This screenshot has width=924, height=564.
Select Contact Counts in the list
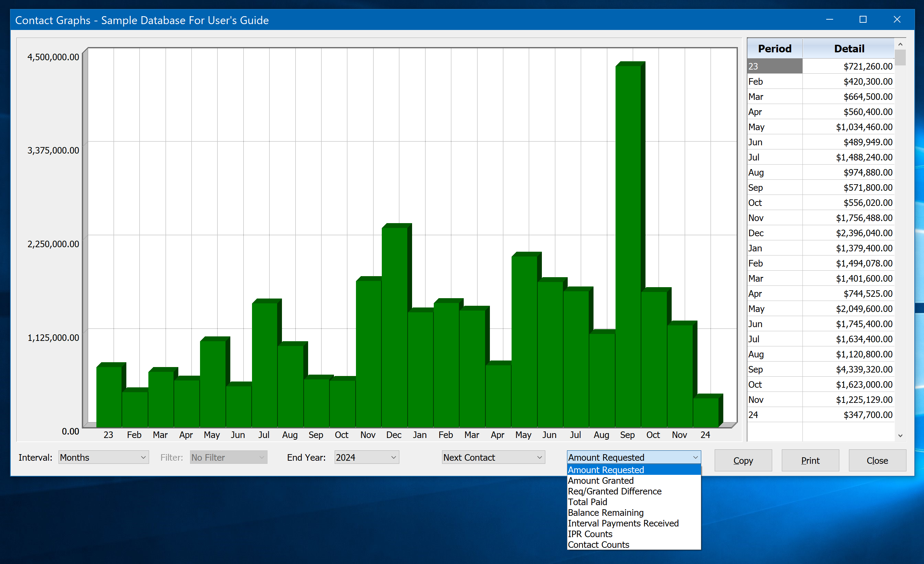[634, 545]
